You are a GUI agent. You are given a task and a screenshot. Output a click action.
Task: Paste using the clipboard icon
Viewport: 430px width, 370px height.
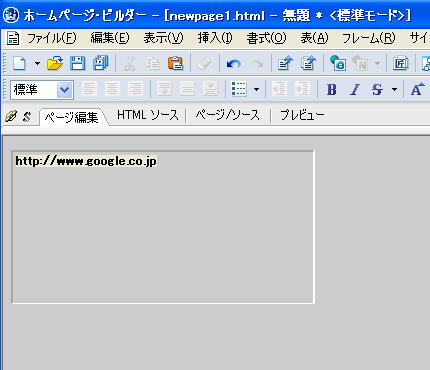[175, 63]
